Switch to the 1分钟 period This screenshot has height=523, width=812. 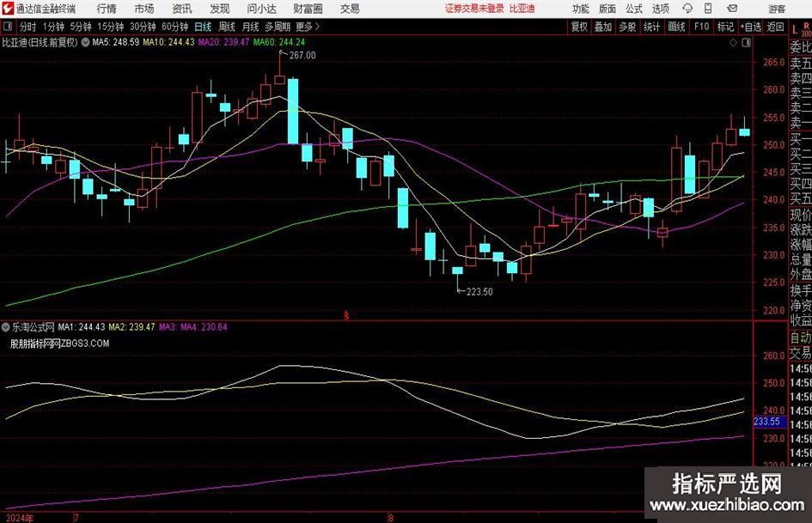pyautogui.click(x=53, y=27)
